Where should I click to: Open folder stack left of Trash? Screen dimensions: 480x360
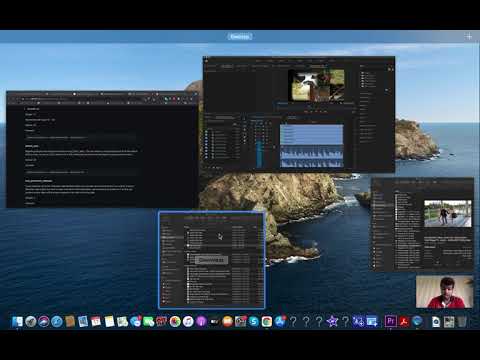[449, 322]
